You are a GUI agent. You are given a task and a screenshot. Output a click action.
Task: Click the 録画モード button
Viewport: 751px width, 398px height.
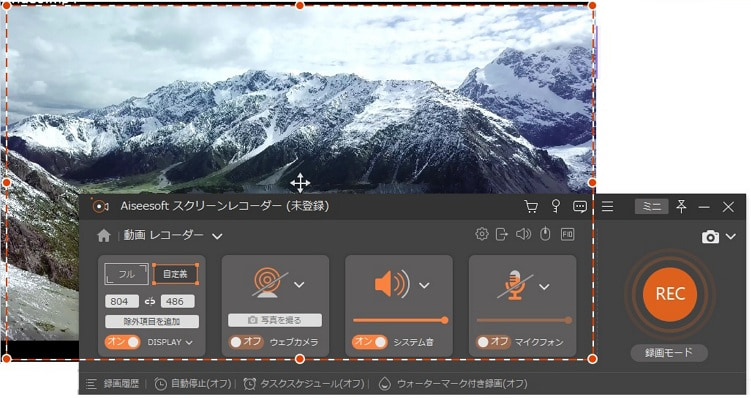(x=669, y=353)
